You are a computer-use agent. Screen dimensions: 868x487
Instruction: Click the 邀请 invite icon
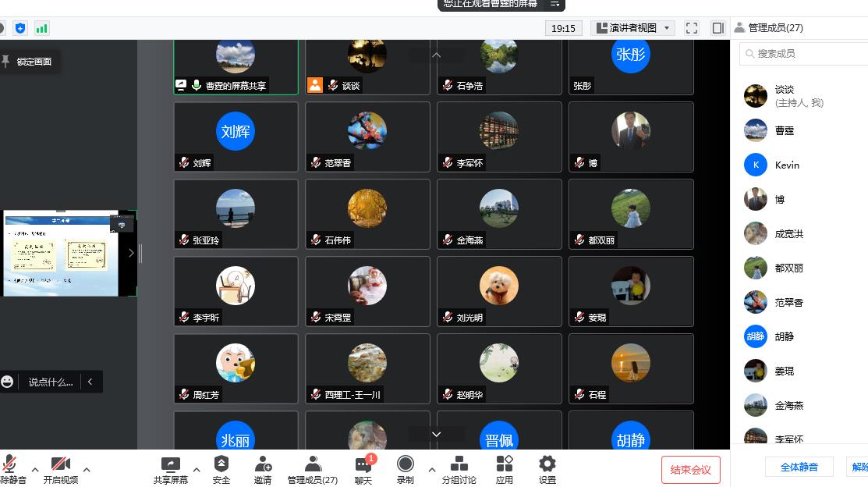point(263,464)
